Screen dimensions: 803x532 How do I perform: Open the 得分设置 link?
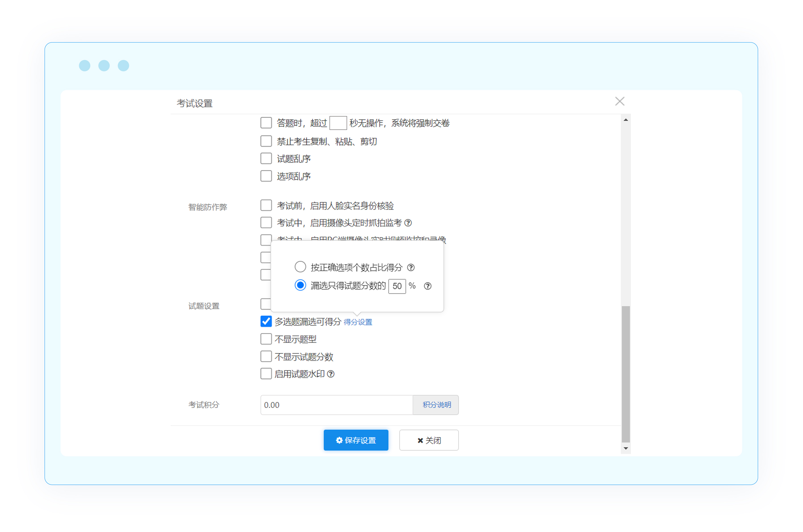[x=358, y=322]
